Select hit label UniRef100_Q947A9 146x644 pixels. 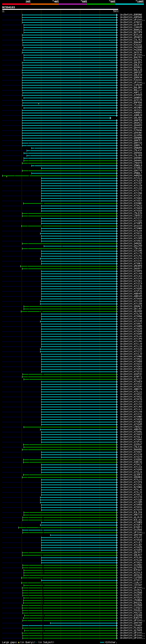coord(131,623)
